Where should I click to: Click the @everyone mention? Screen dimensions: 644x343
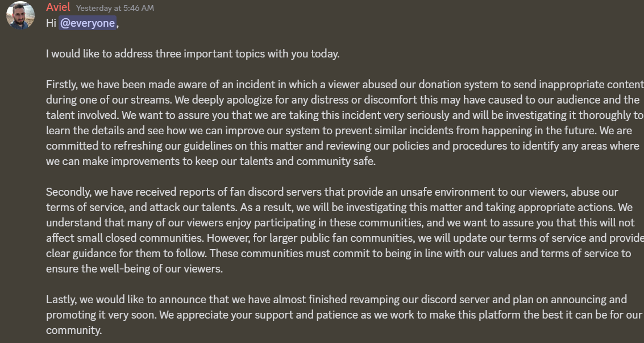point(88,23)
